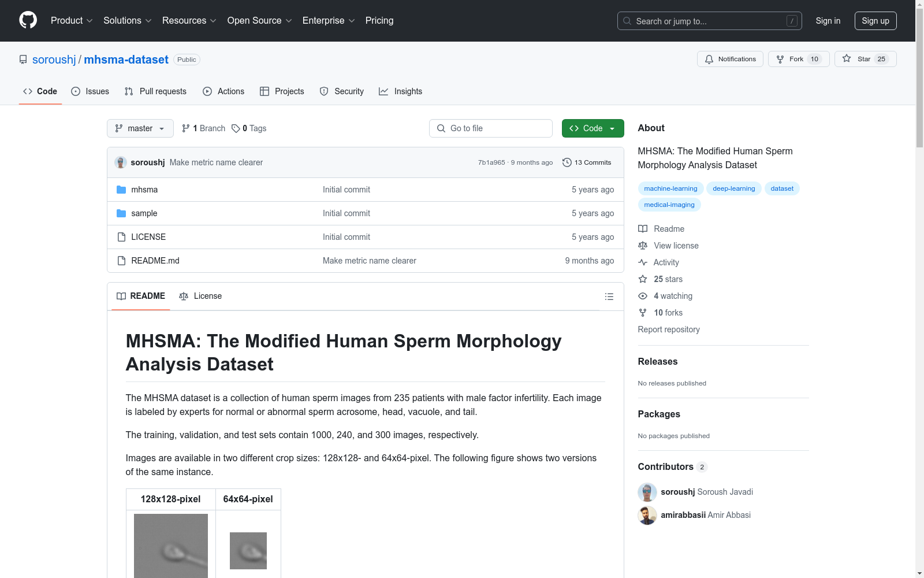Click the README.md file icon
Viewport: 924px width, 578px height.
tap(121, 261)
